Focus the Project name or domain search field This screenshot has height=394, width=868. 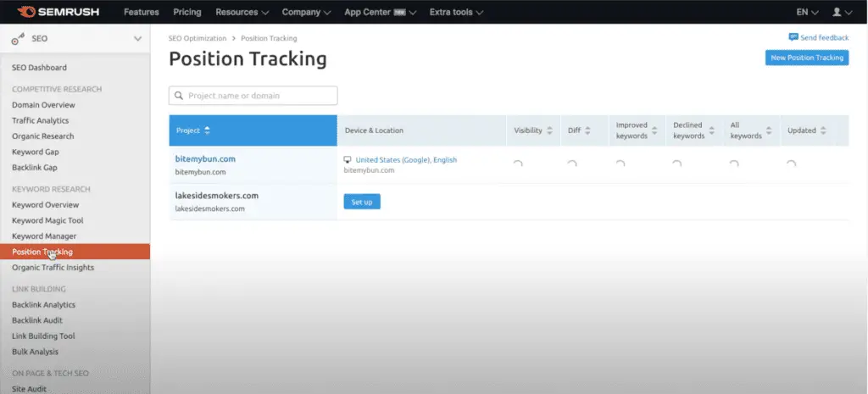(x=253, y=95)
